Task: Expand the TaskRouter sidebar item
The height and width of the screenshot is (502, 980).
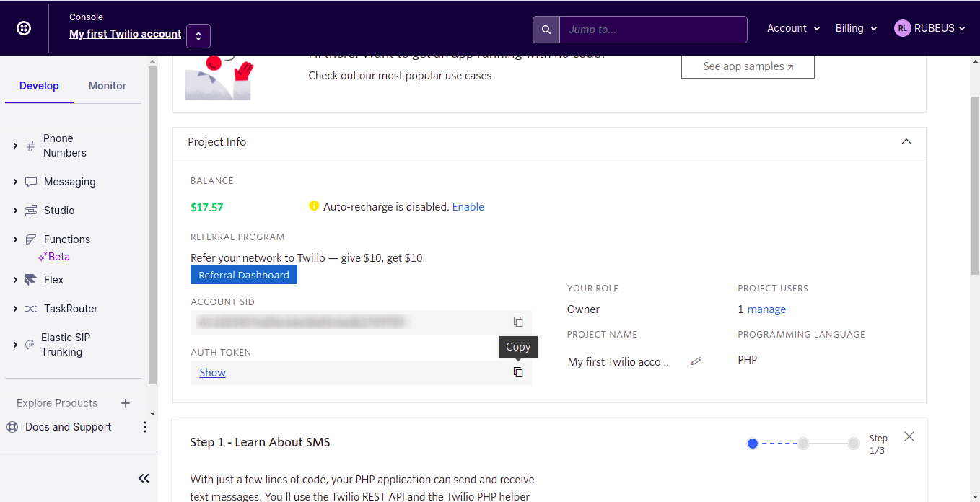Action: 15,309
